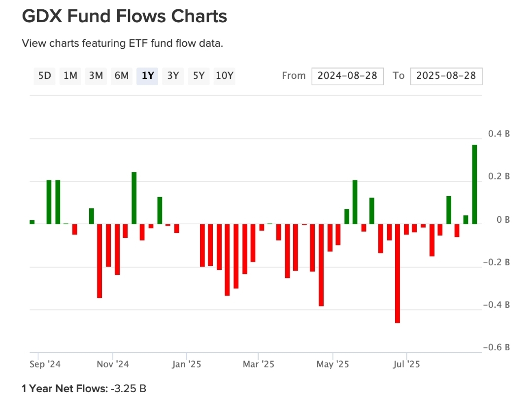Click the first small green bar at chart start
This screenshot has height=406, width=532.
coord(32,222)
